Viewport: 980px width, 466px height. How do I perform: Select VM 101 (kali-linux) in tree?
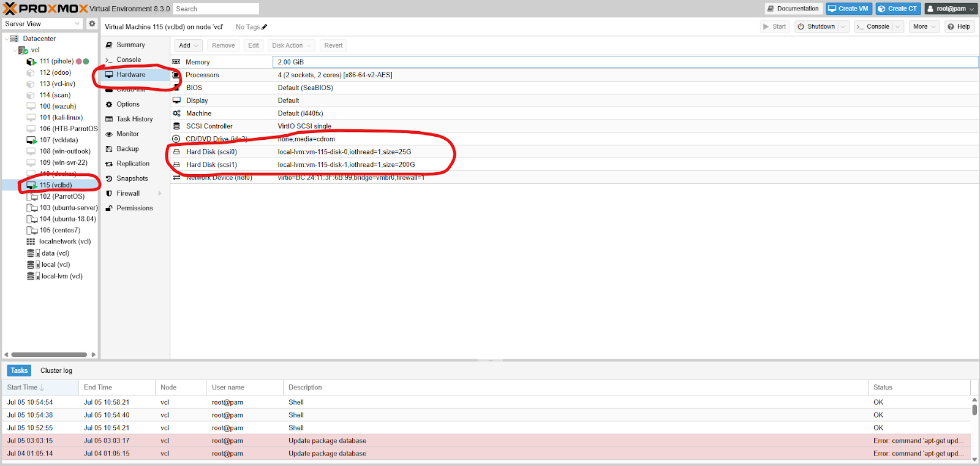pyautogui.click(x=50, y=118)
